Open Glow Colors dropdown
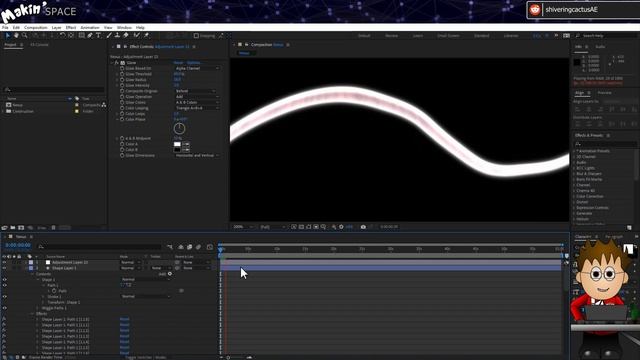 pos(197,102)
